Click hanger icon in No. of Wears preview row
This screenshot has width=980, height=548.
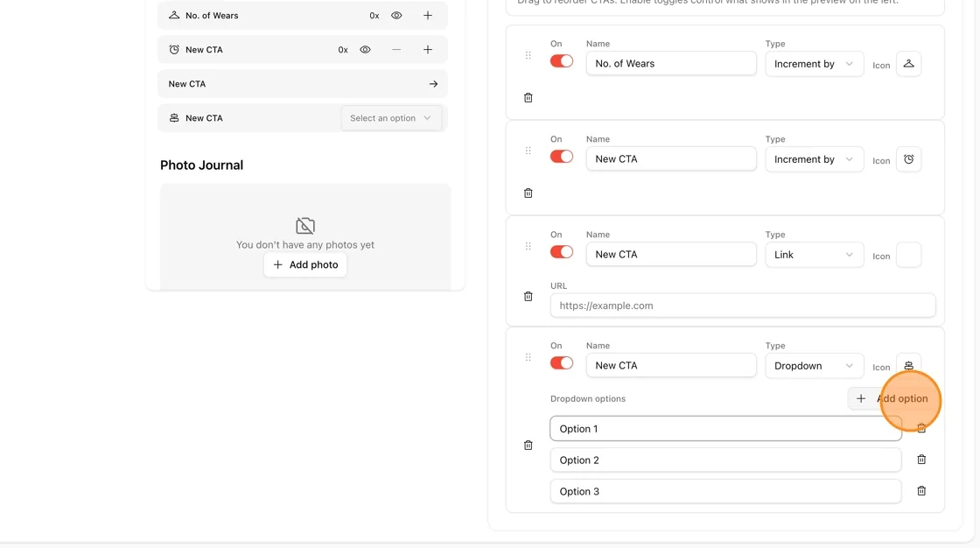pyautogui.click(x=174, y=15)
